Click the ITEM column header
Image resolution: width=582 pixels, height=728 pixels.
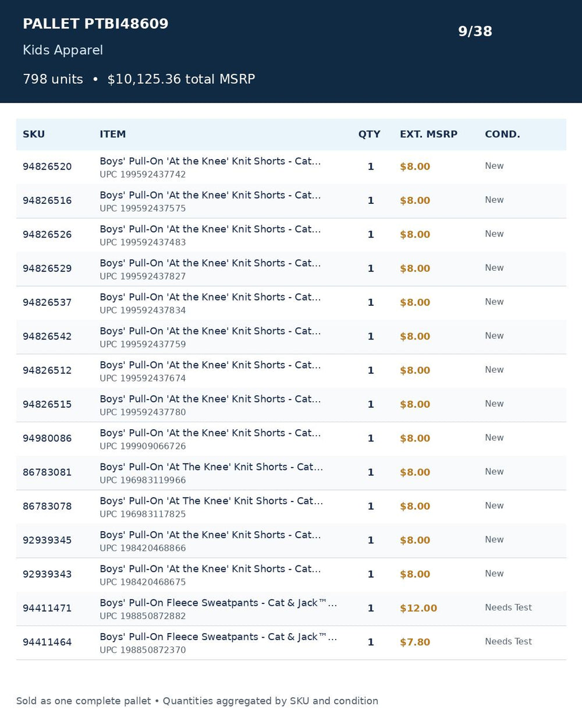click(112, 134)
